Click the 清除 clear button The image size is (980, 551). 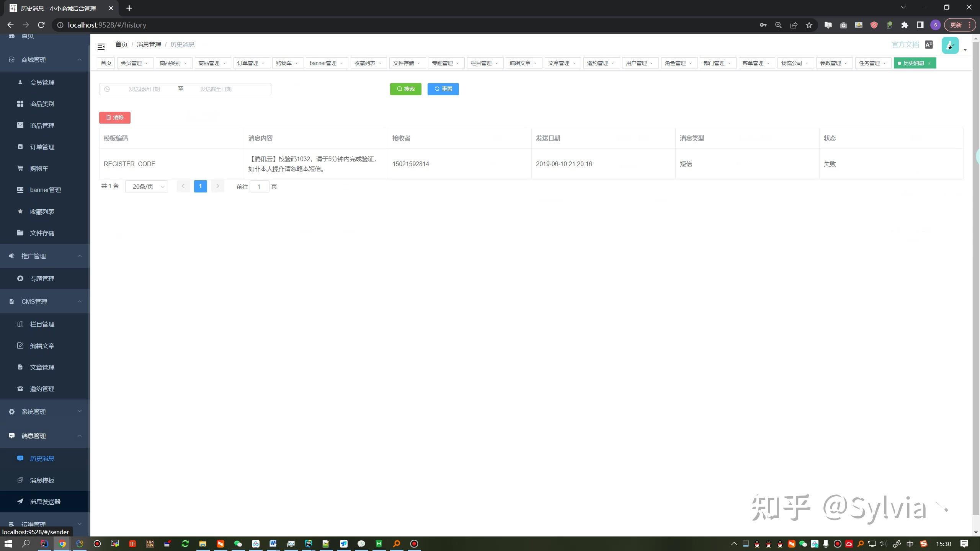(x=114, y=117)
